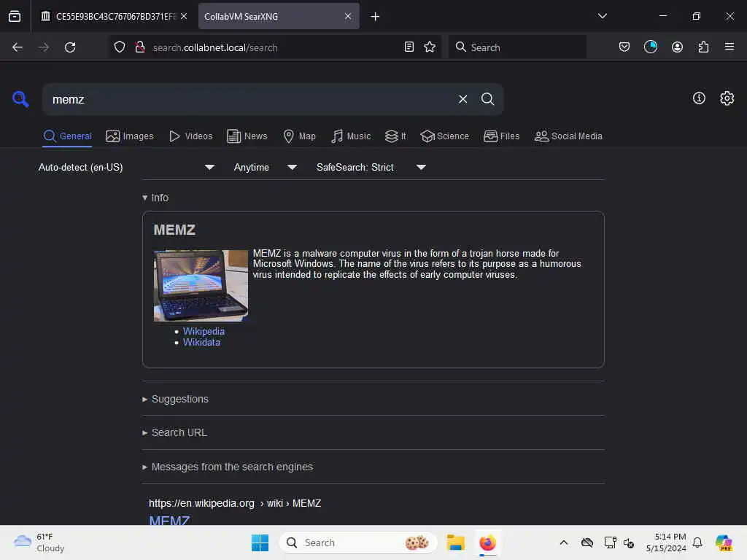Click the crossed-out cloud sync tray icon
This screenshot has height=560, width=747.
(x=587, y=542)
